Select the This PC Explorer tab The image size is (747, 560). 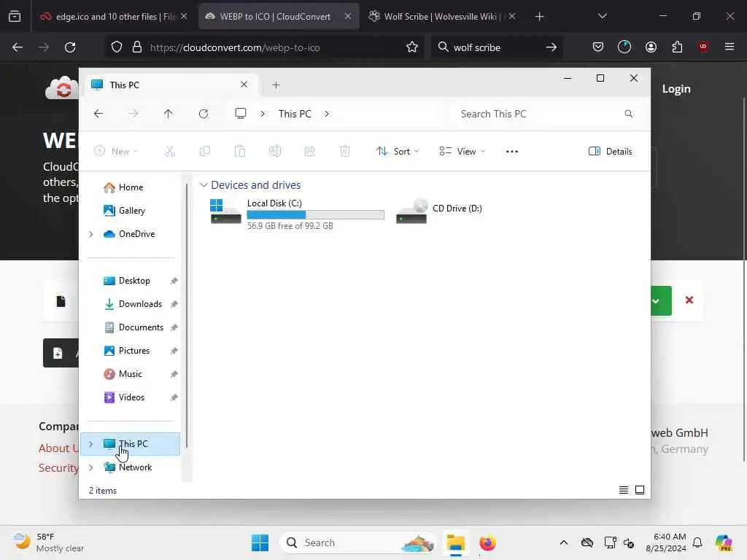(171, 85)
